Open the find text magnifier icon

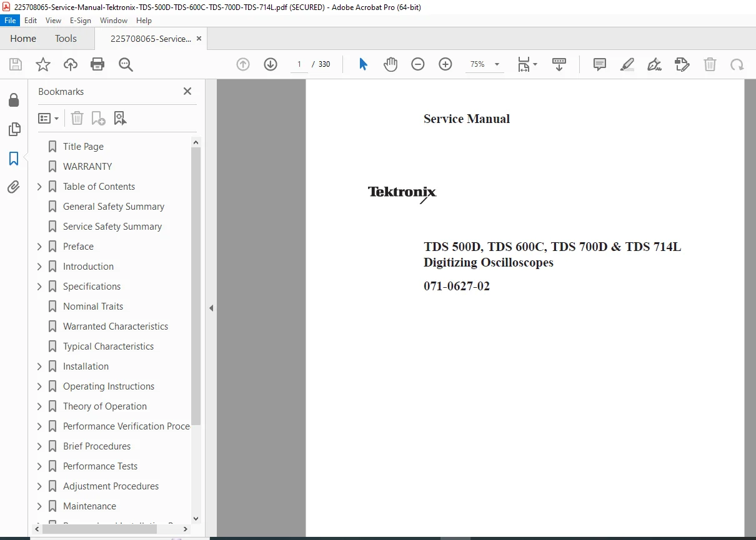[126, 64]
